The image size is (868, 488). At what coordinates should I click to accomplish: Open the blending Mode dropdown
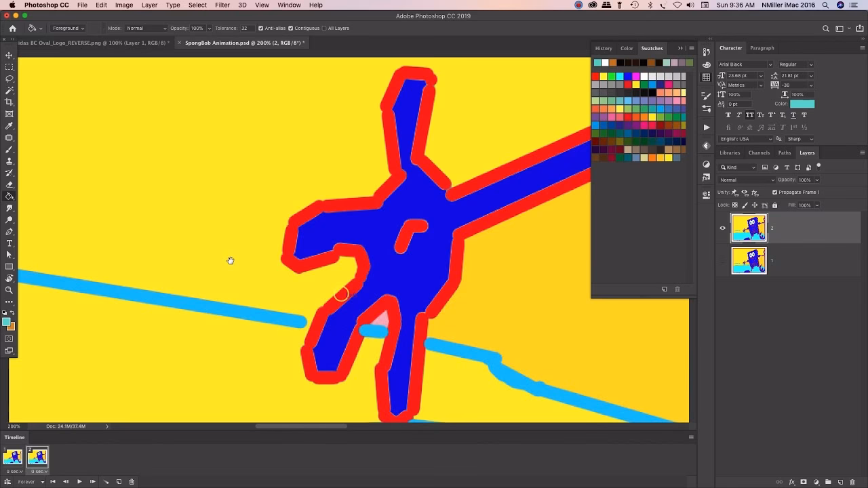[x=146, y=28]
